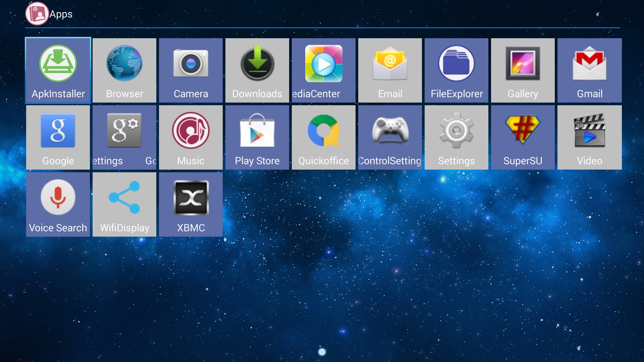The width and height of the screenshot is (644, 362).
Task: Launch the Music app
Action: pyautogui.click(x=191, y=137)
